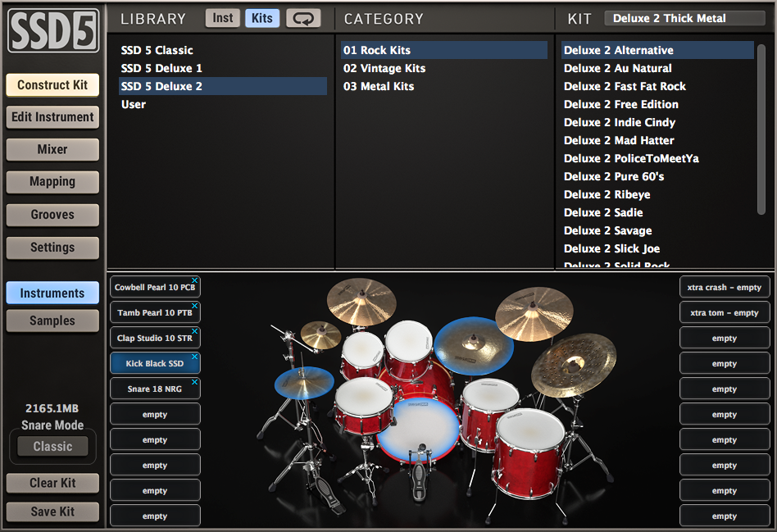Choose 02 Vintage Kits category
The height and width of the screenshot is (532, 777).
[444, 68]
